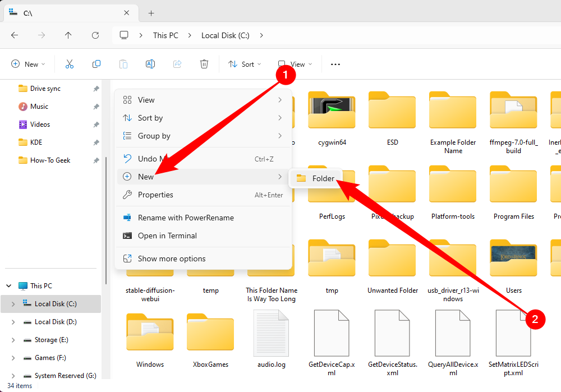Image resolution: width=561 pixels, height=392 pixels.
Task: Click This PC in the breadcrumb
Action: (165, 35)
